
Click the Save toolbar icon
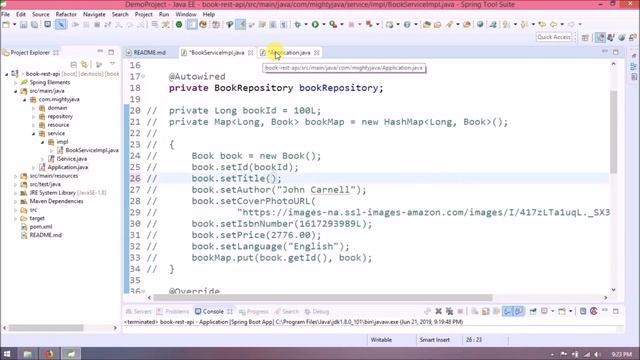click(24, 24)
